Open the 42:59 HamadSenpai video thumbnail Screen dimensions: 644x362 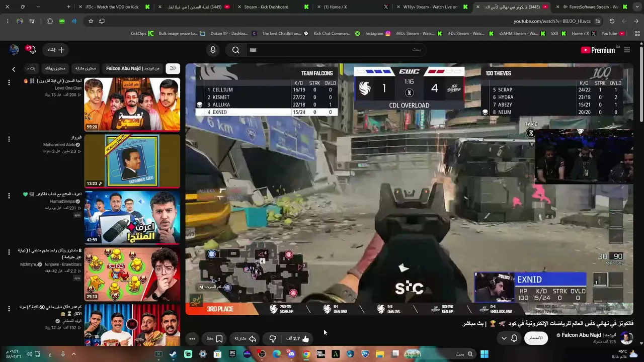(x=132, y=218)
